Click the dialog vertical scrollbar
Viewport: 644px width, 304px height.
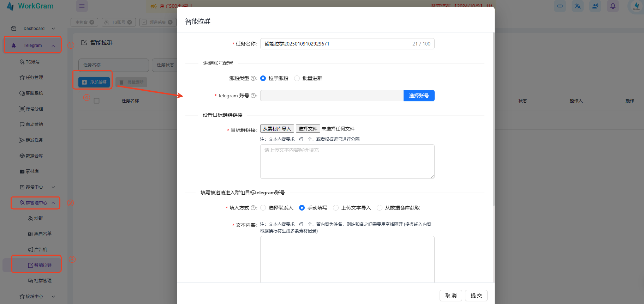(493, 119)
